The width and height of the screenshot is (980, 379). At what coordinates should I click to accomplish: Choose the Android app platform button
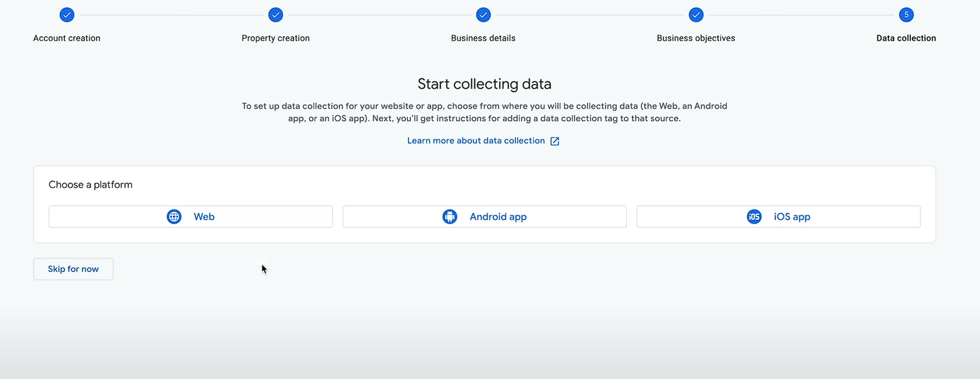[485, 217]
